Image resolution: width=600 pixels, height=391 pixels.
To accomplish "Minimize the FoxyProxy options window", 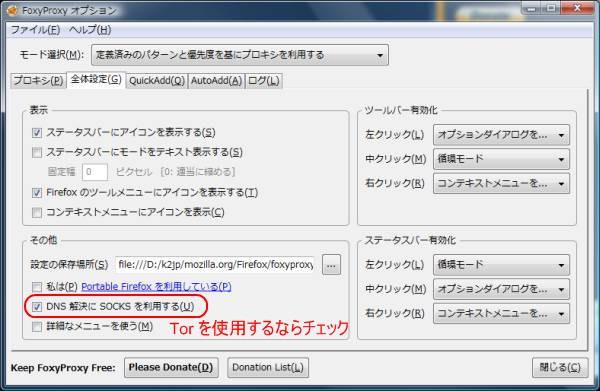I will point(532,8).
